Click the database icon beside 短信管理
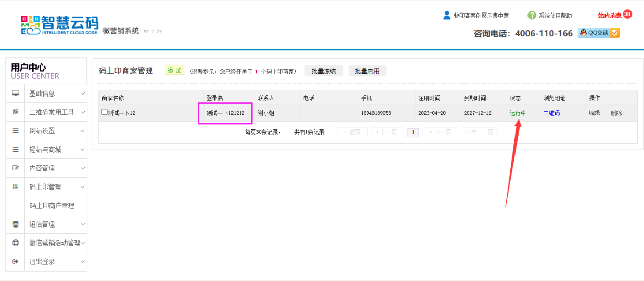This screenshot has height=281, width=644. click(16, 224)
